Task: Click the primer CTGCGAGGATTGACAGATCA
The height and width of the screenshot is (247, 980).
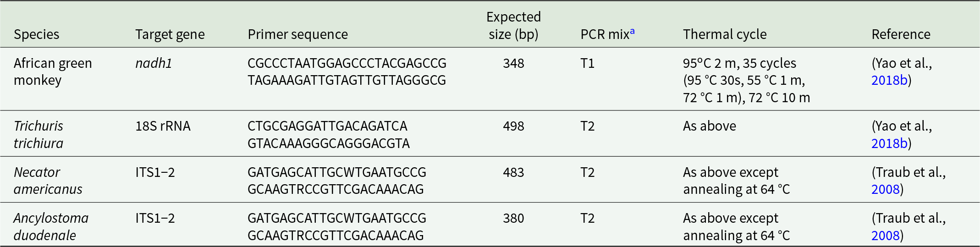Action: coord(327,126)
